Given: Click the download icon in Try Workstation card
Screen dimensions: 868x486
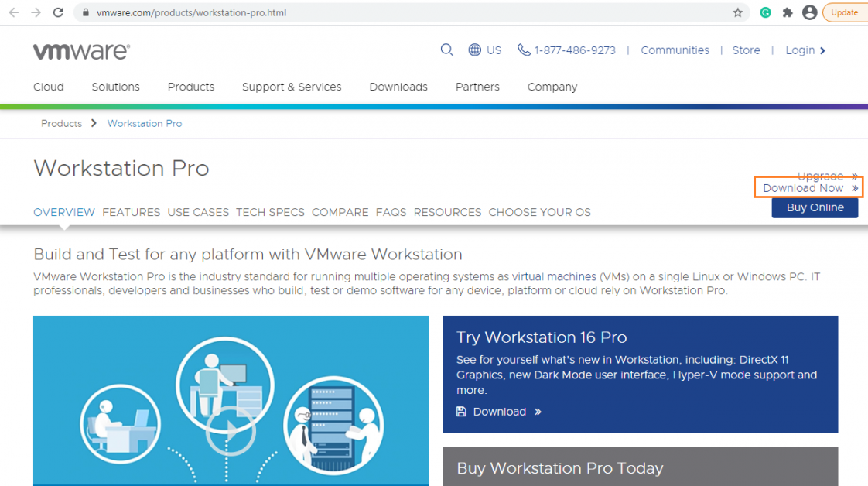Looking at the screenshot, I should [x=462, y=411].
